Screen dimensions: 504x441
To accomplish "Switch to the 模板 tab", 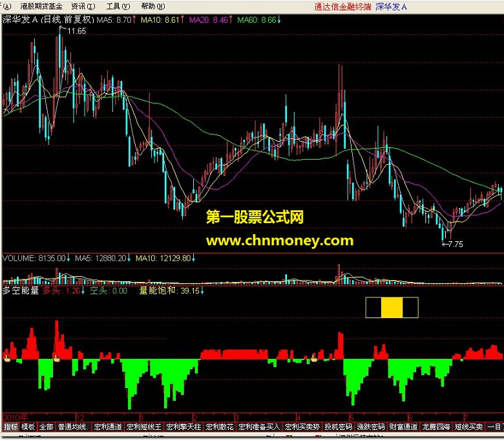I will click(x=28, y=427).
